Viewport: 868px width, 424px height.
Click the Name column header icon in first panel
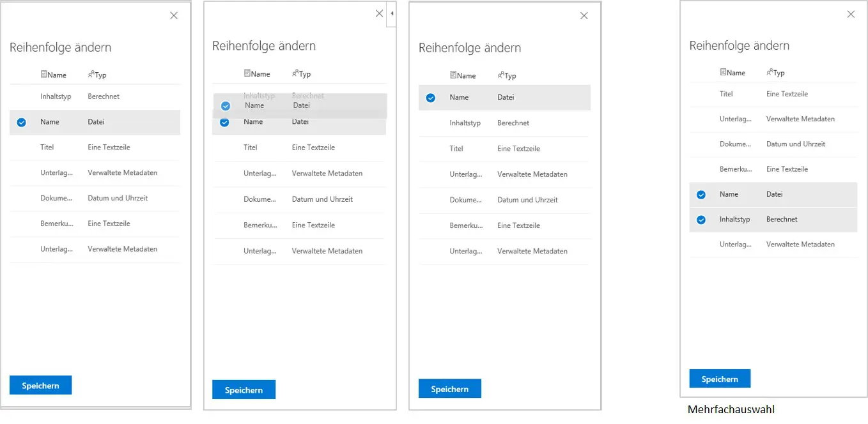pyautogui.click(x=43, y=75)
